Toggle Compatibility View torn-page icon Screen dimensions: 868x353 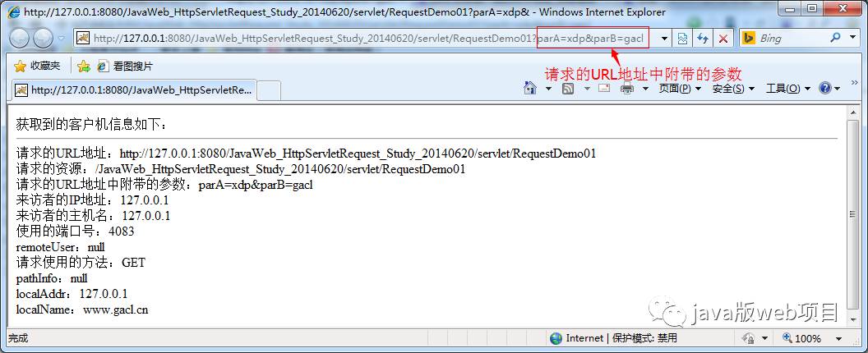coord(682,39)
